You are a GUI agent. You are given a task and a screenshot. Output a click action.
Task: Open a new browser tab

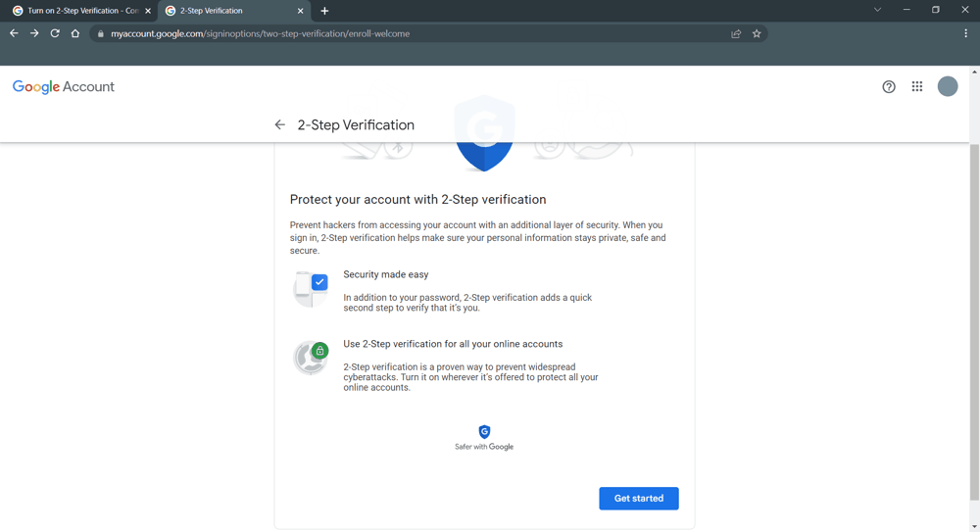324,11
